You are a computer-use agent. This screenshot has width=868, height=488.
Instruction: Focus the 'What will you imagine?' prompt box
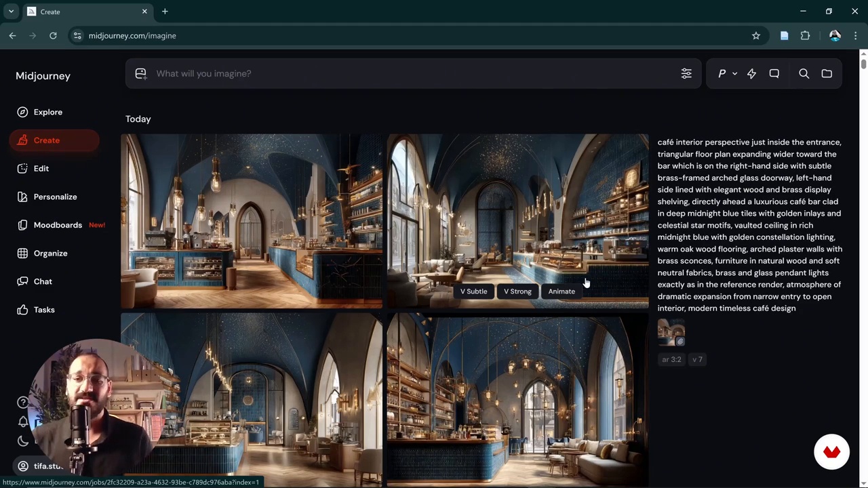[414, 73]
